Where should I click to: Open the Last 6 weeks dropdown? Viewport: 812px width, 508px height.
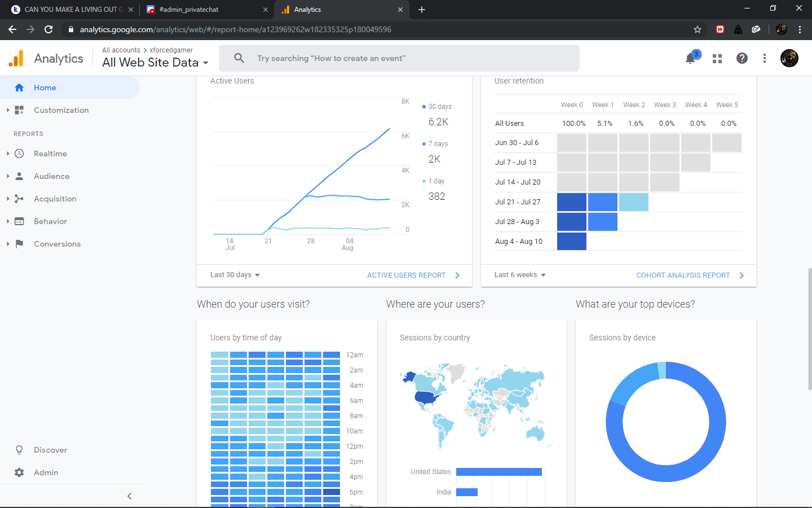click(x=520, y=275)
